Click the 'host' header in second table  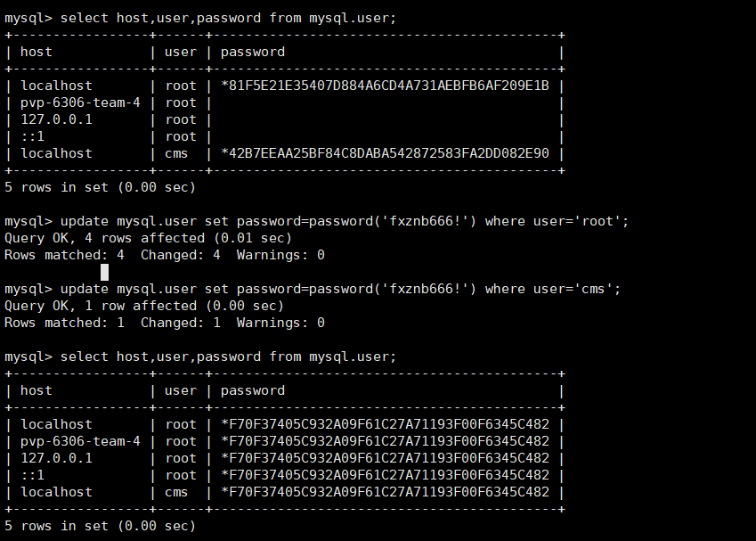pyautogui.click(x=37, y=391)
